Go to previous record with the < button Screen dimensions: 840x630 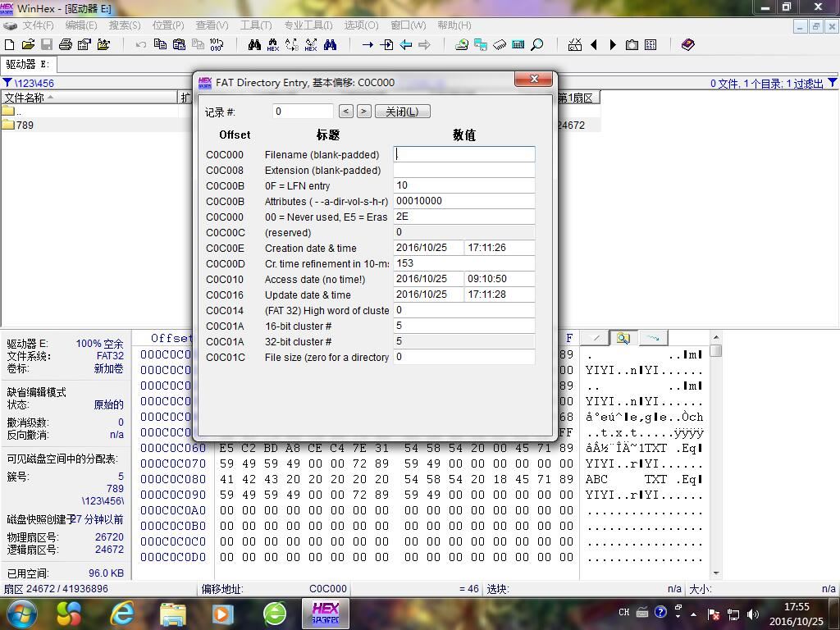346,112
